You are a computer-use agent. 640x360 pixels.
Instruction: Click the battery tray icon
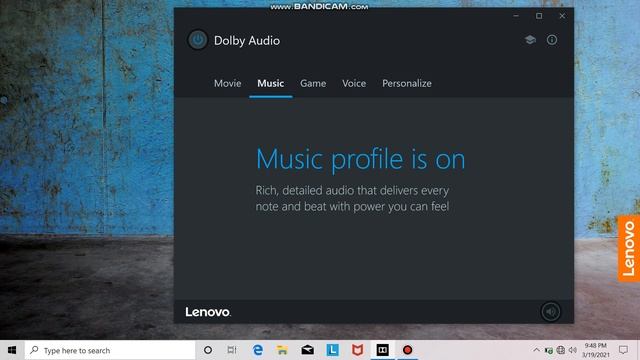549,350
